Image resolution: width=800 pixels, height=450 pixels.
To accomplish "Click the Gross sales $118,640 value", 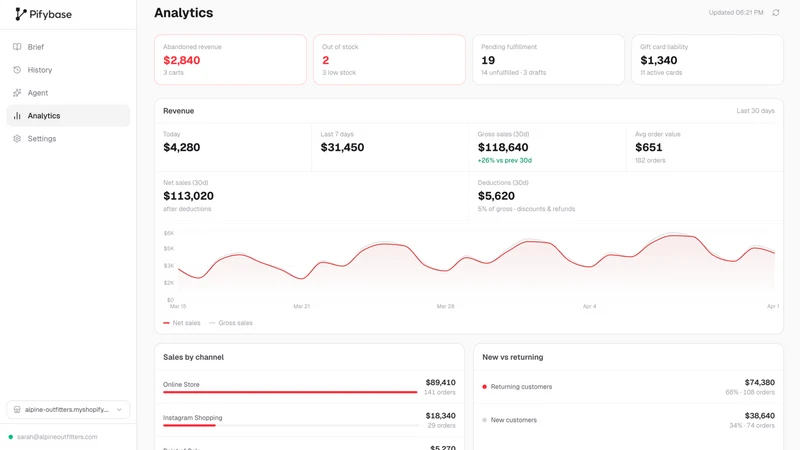I will (503, 147).
